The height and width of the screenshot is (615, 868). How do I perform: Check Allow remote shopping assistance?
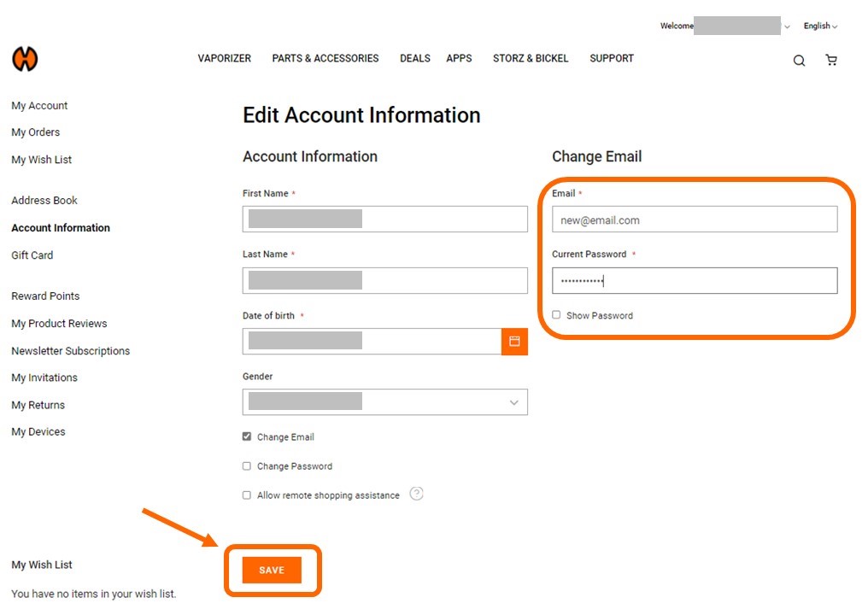[247, 495]
